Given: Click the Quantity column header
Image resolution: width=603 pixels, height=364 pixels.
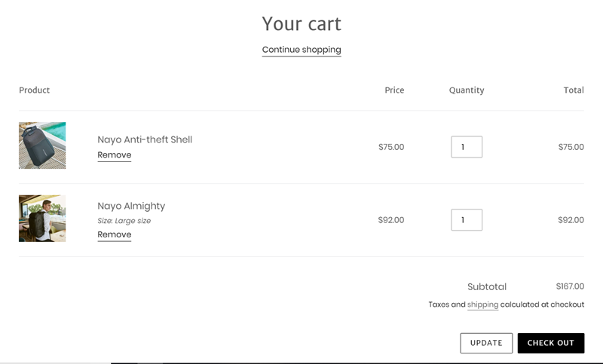Looking at the screenshot, I should (x=467, y=90).
